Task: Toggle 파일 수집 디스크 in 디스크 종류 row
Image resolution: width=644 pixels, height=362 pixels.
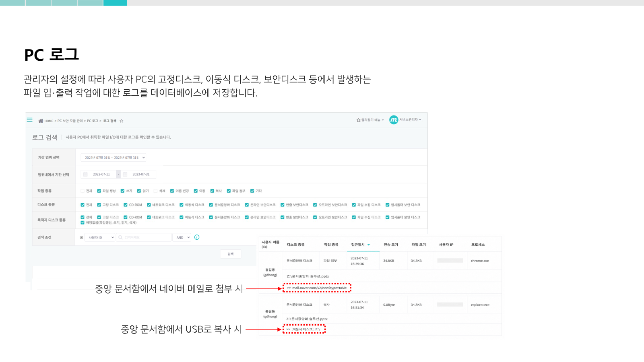Action: [x=354, y=205]
